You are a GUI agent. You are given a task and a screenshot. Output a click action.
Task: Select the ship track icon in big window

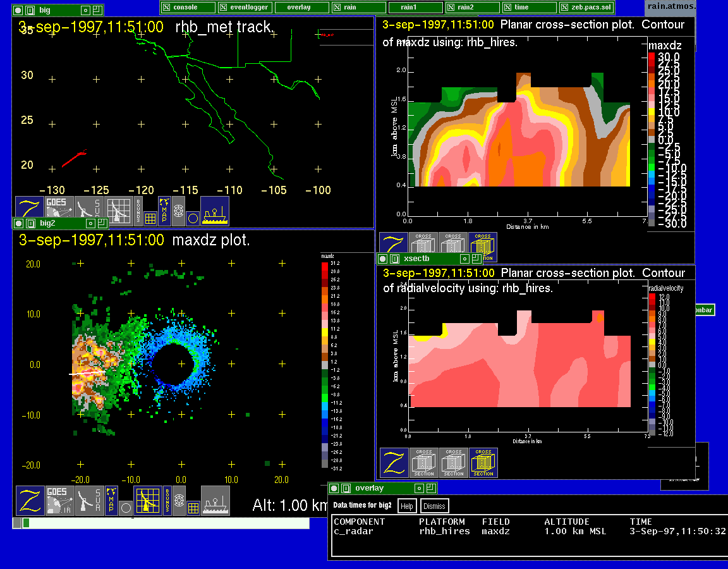pos(215,211)
